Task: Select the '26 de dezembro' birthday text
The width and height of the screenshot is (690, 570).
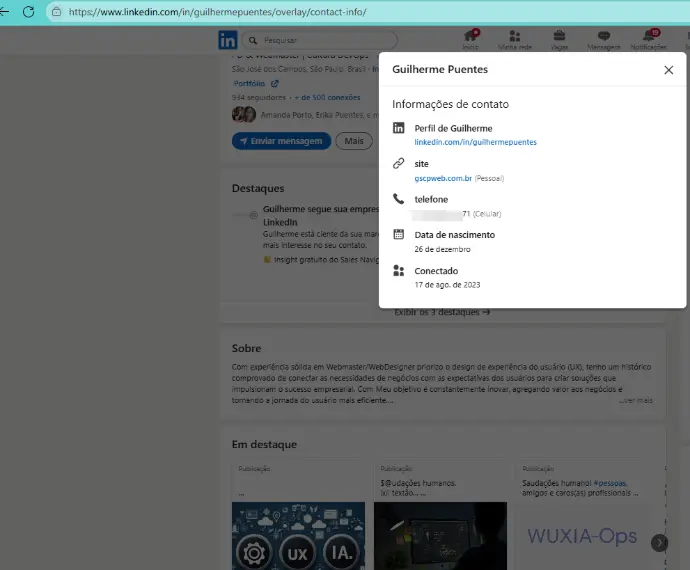Action: tap(442, 249)
